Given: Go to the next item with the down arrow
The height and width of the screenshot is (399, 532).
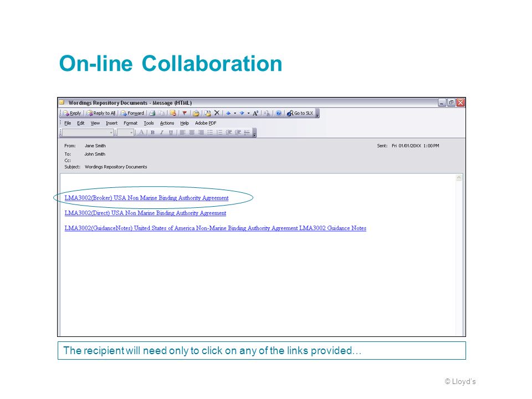Looking at the screenshot, I should [x=242, y=113].
